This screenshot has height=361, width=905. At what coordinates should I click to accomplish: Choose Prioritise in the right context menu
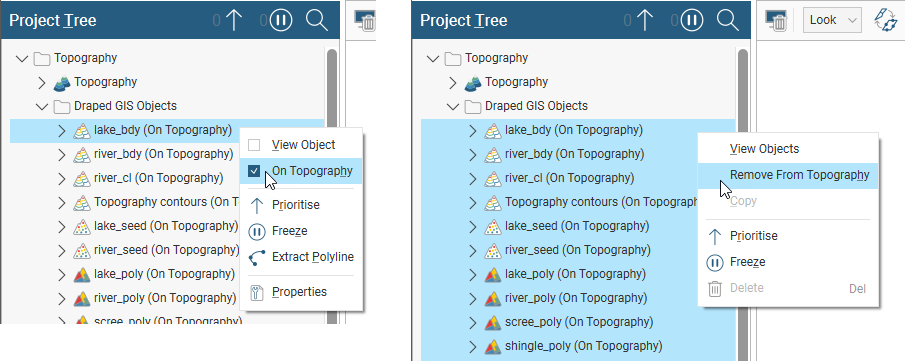point(753,236)
